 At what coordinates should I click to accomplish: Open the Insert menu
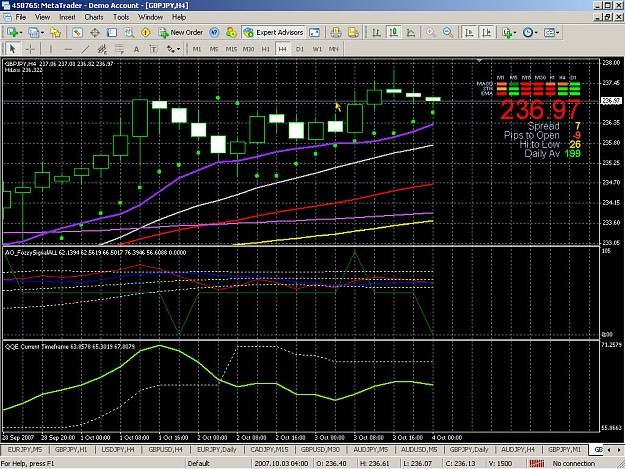point(67,17)
